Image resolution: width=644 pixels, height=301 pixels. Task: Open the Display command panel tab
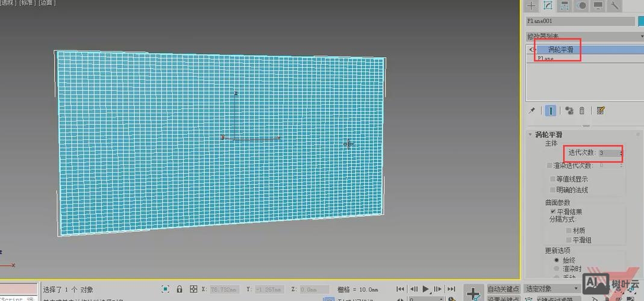click(598, 5)
